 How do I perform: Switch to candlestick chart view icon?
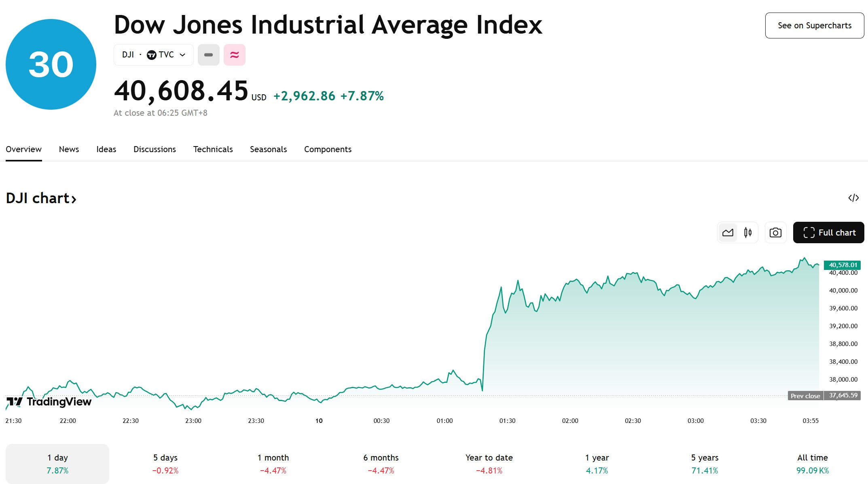coord(748,233)
